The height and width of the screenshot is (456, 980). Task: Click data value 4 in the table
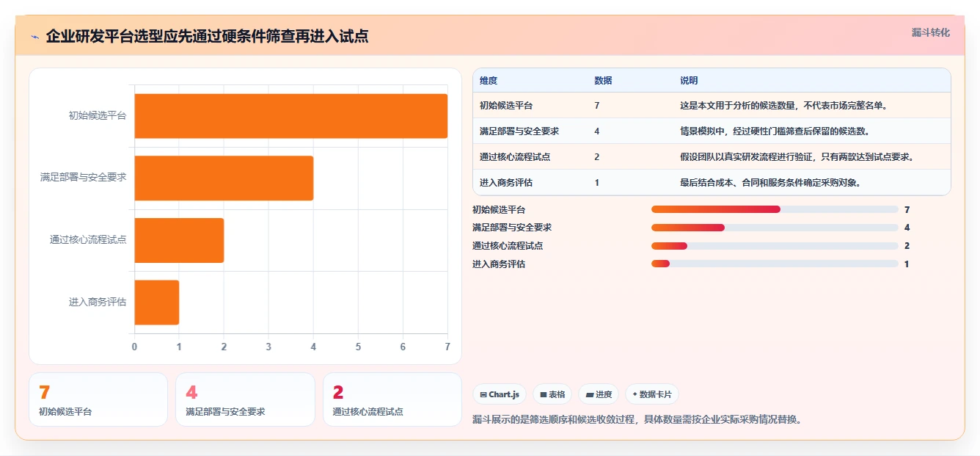(x=597, y=131)
